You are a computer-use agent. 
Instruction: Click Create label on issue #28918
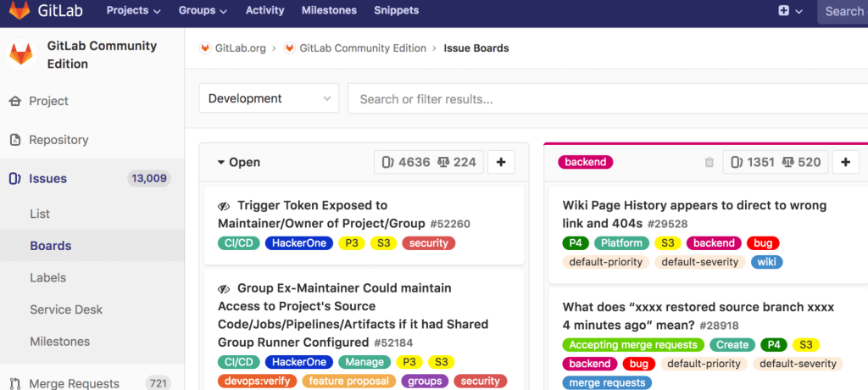[x=732, y=345]
